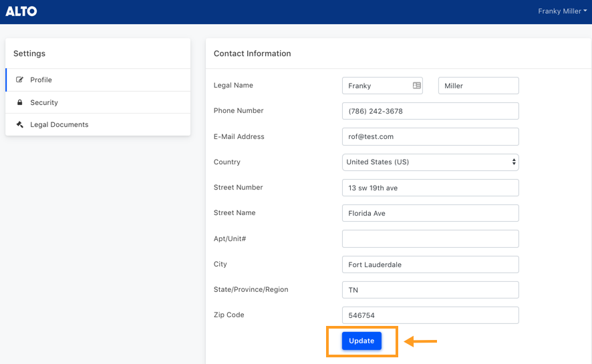592x364 pixels.
Task: Open the United States (US) country dropdown
Action: (430, 162)
